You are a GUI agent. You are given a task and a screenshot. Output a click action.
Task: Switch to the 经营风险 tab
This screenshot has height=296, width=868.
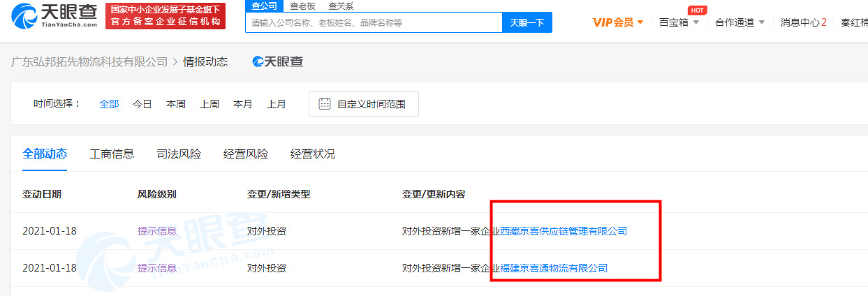click(246, 154)
